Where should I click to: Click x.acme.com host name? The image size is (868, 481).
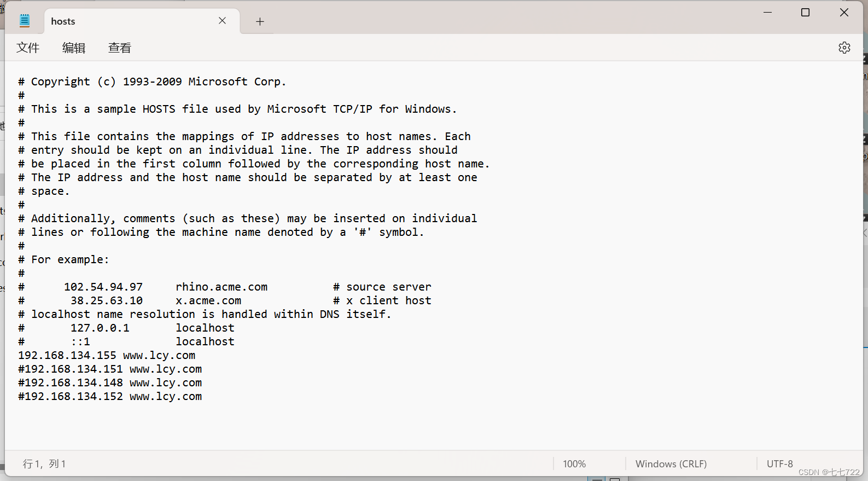pos(208,300)
